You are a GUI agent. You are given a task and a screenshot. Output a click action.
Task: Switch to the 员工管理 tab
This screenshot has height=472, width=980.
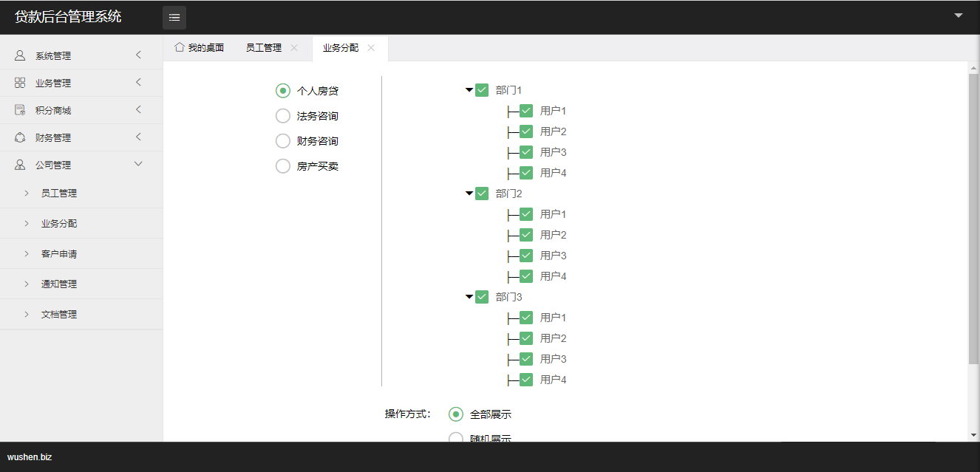264,48
